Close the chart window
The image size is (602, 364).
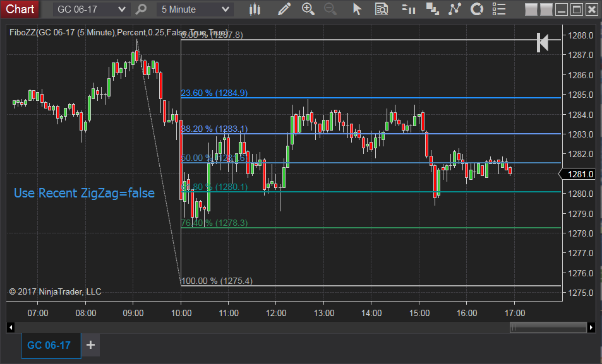pyautogui.click(x=592, y=9)
